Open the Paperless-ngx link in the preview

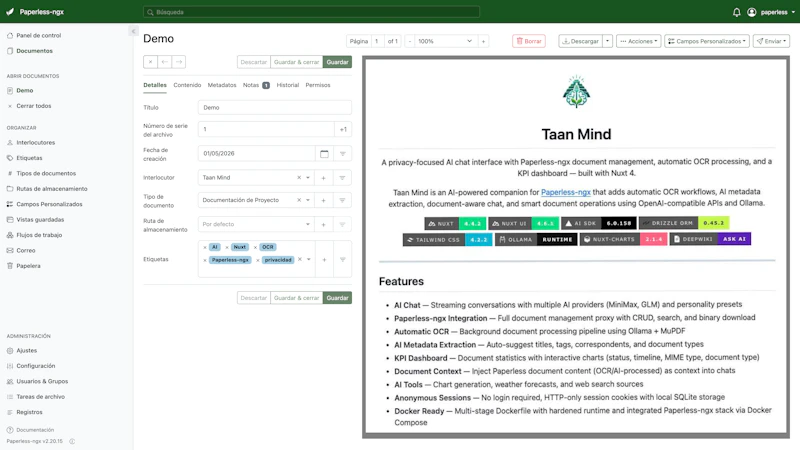click(x=565, y=192)
